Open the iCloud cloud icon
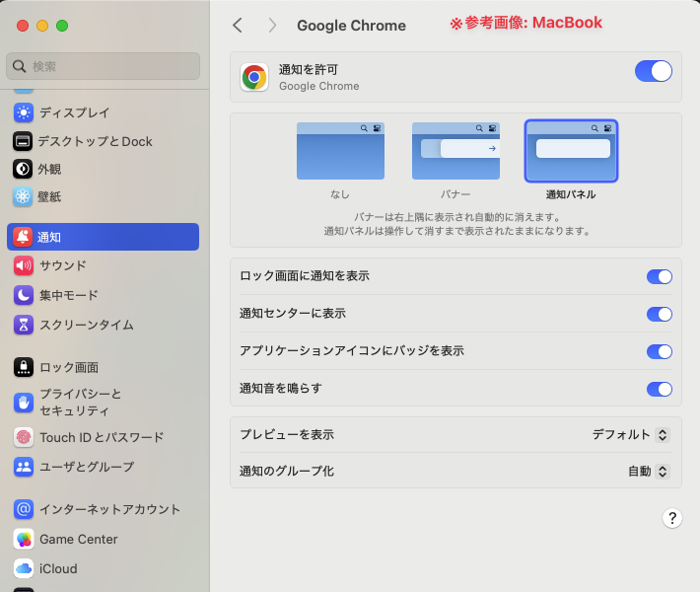 tap(24, 568)
